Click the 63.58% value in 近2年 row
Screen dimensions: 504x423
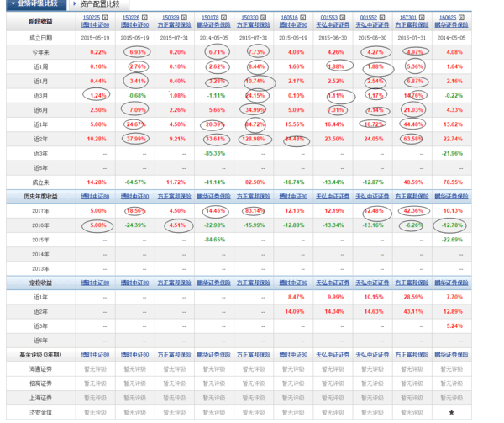pos(413,139)
